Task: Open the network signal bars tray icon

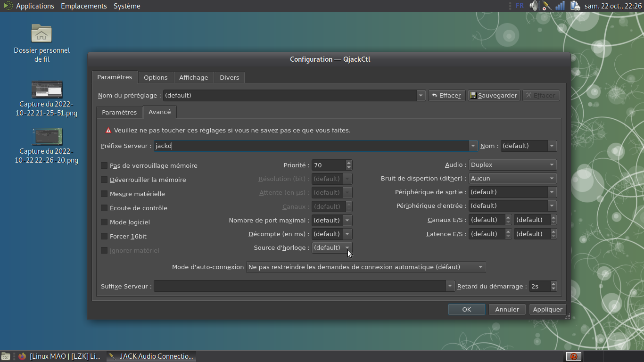Action: pyautogui.click(x=560, y=6)
